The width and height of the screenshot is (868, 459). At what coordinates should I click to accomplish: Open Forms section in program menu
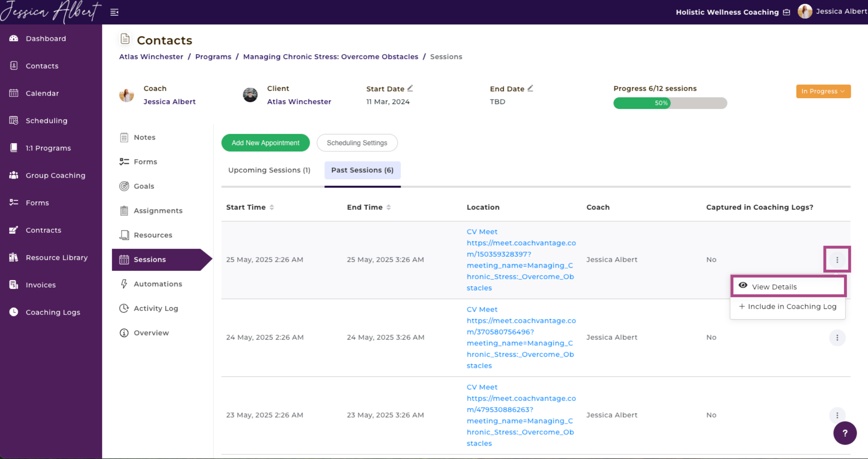[145, 162]
